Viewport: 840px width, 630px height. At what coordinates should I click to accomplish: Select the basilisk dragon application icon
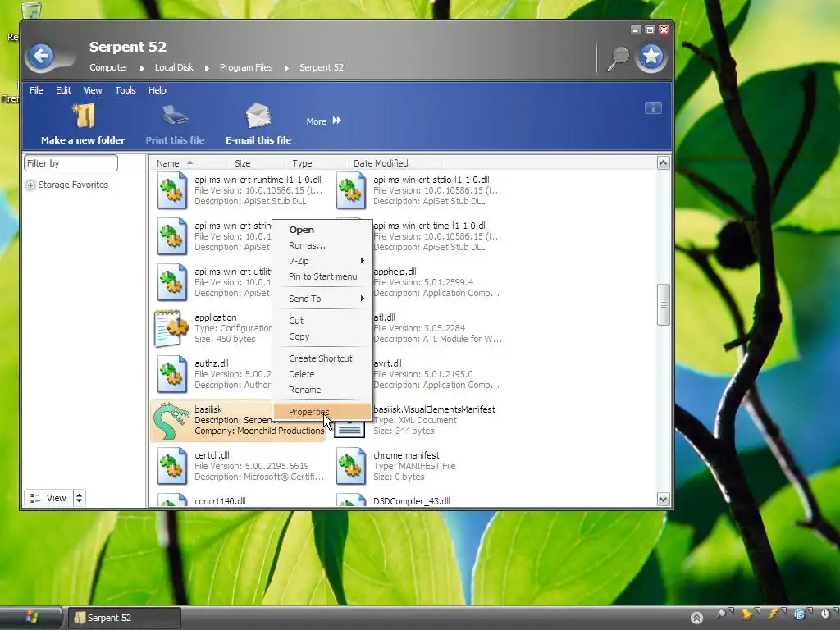(x=171, y=421)
